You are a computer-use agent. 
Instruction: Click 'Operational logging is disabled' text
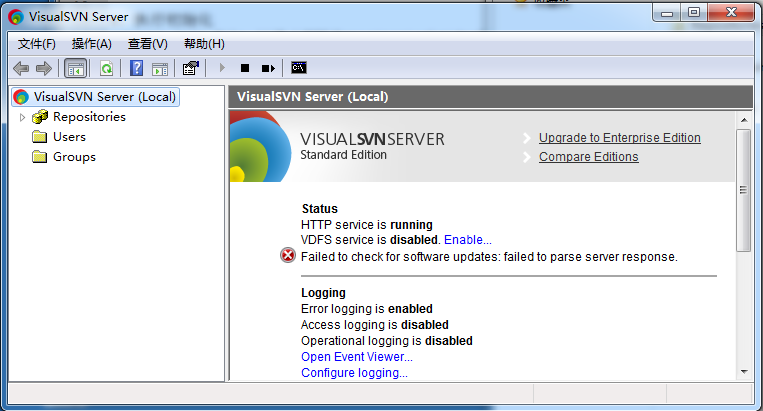[387, 341]
